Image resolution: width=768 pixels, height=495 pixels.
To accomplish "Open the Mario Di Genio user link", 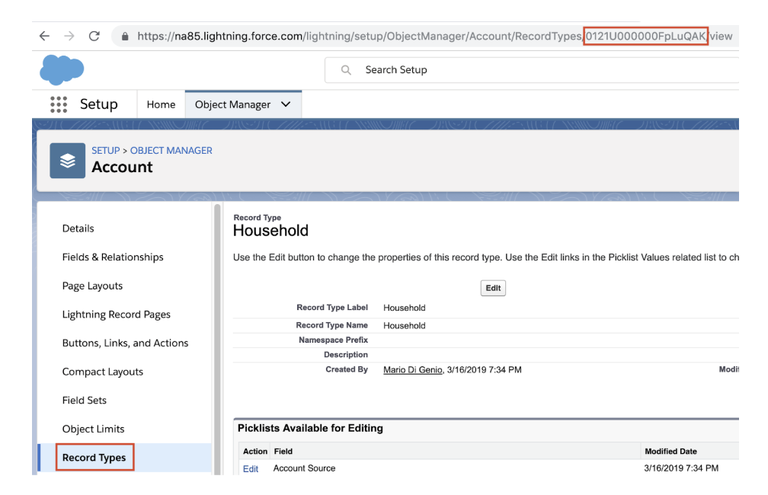I will (x=412, y=370).
